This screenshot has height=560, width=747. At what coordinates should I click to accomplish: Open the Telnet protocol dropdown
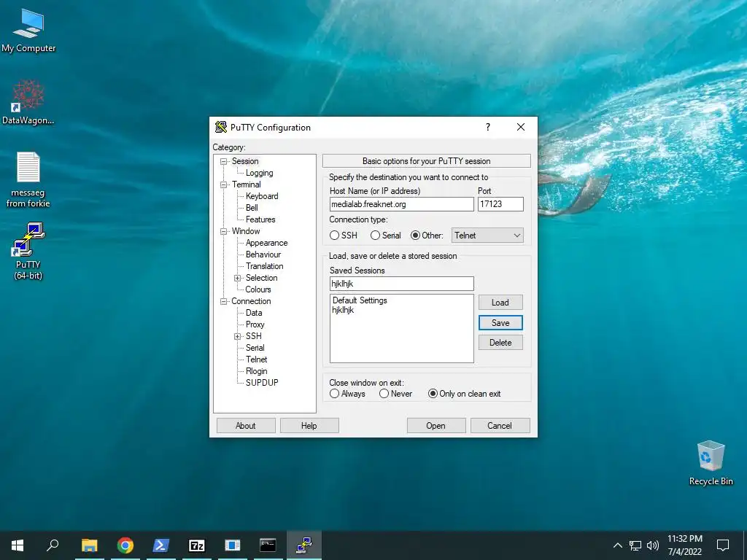pos(487,236)
